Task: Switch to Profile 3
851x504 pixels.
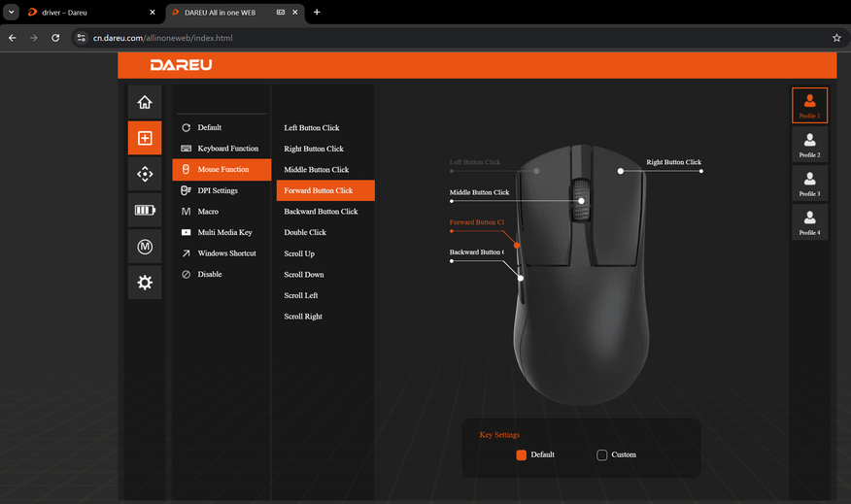Action: [x=809, y=184]
